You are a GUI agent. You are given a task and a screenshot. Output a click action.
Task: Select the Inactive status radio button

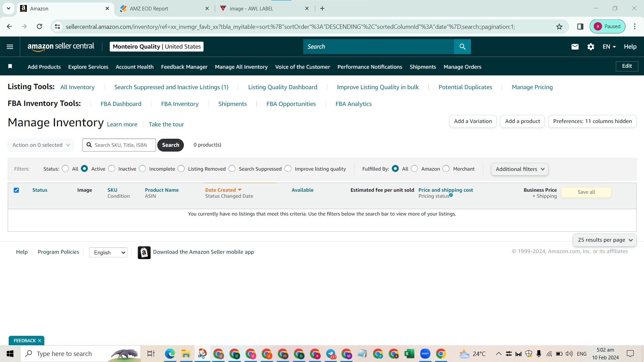[112, 169]
